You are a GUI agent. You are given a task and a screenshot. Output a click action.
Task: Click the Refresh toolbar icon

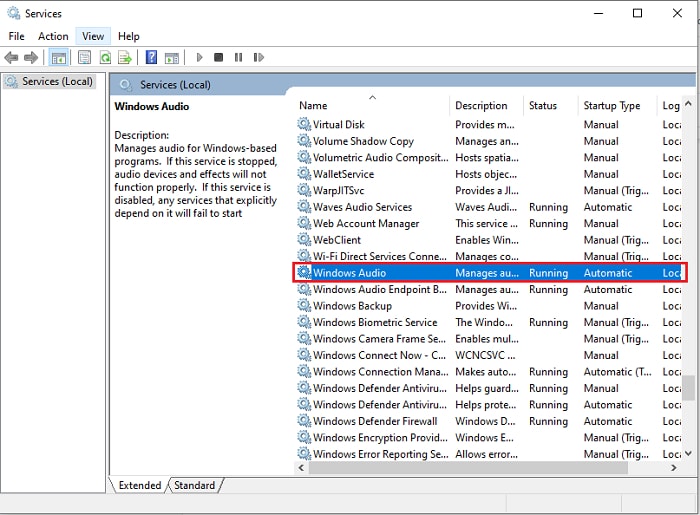click(105, 58)
